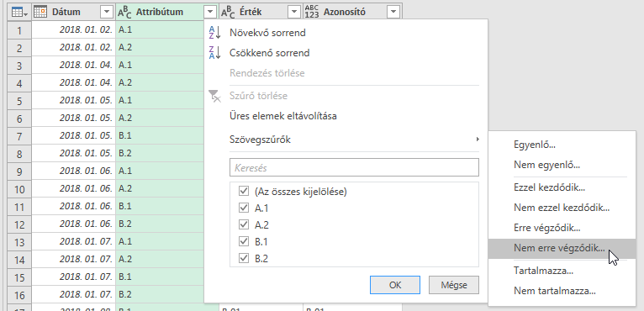Click the Szűrő törlése filter icon
This screenshot has height=311, width=644.
[x=214, y=96]
